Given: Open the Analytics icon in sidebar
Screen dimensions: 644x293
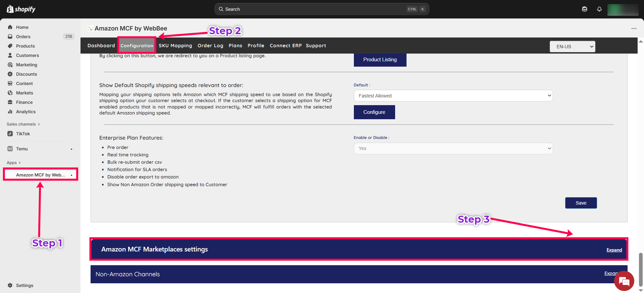Looking at the screenshot, I should coord(10,112).
